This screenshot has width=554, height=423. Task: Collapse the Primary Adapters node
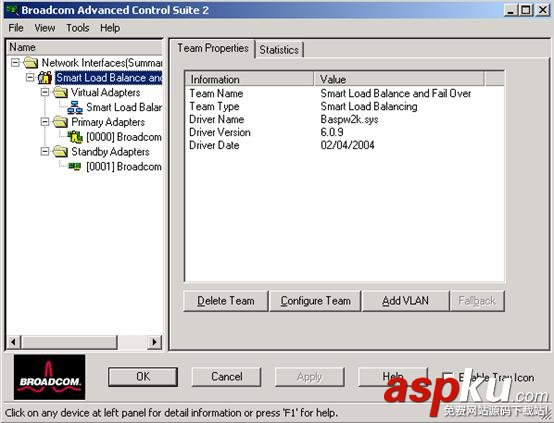point(45,122)
